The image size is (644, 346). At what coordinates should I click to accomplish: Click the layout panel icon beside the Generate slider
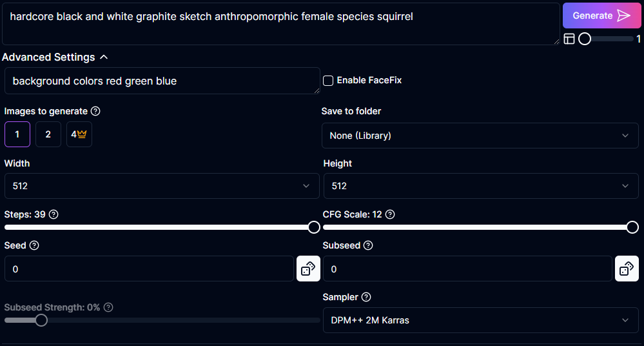569,39
